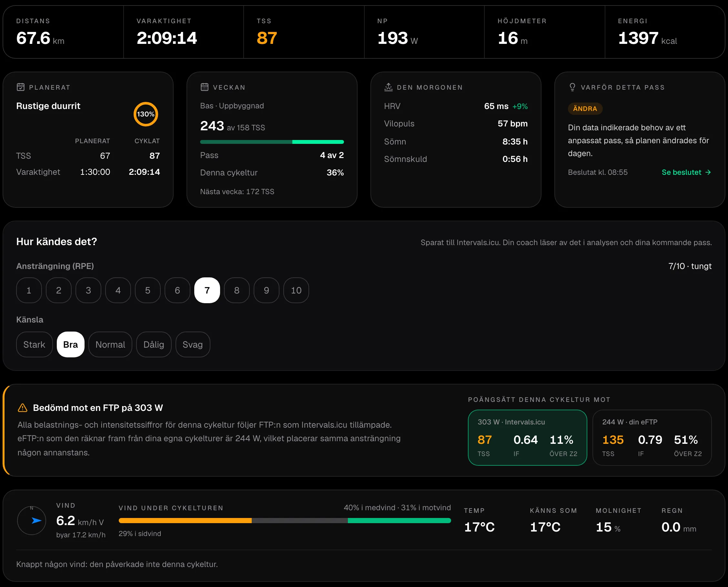Screen dimensions: 728x587
Task: Score ride against 244 W din eFTP
Action: click(x=652, y=438)
